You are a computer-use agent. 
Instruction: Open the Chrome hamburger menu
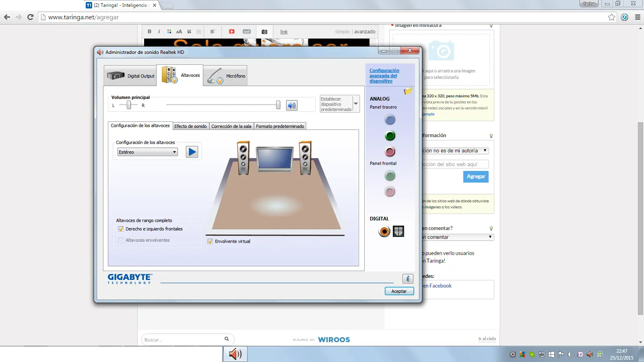pos(638,17)
